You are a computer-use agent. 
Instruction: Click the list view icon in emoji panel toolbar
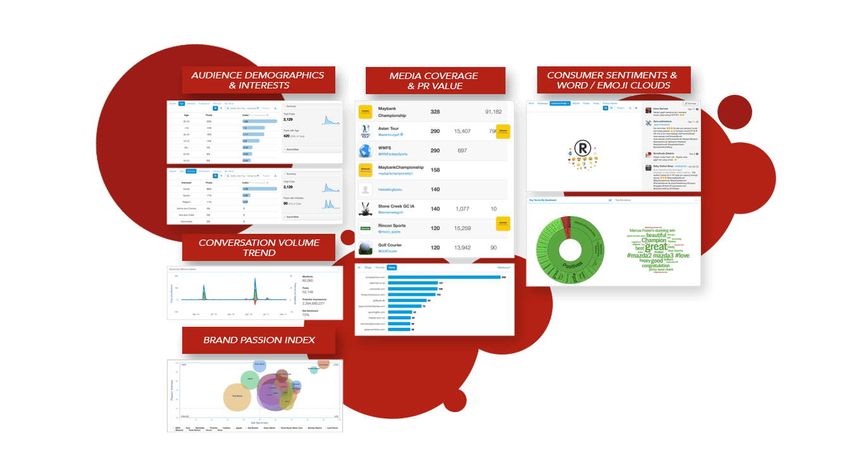pos(612,108)
